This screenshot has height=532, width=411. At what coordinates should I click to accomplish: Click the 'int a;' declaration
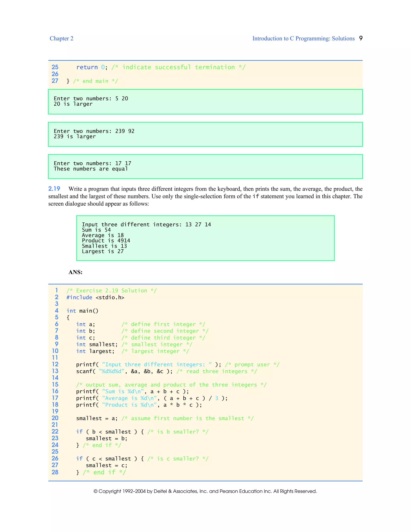[x=85, y=324]
